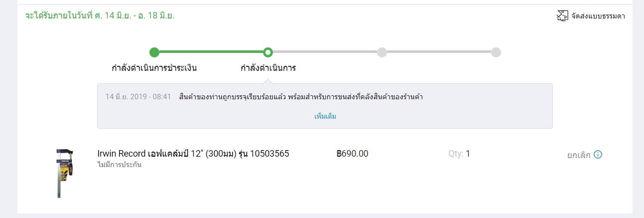This screenshot has height=218, width=644.
Task: Click the first green progress step dot
Action: 154,52
